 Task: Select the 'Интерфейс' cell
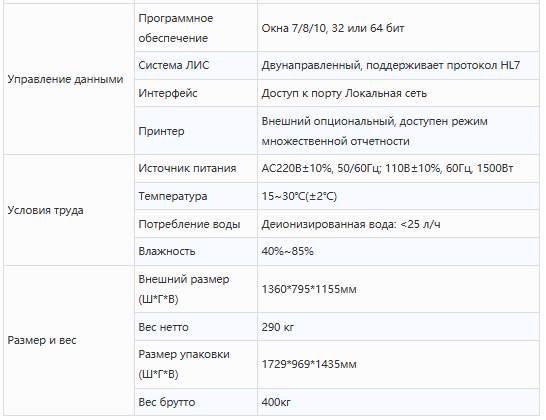tap(196, 93)
